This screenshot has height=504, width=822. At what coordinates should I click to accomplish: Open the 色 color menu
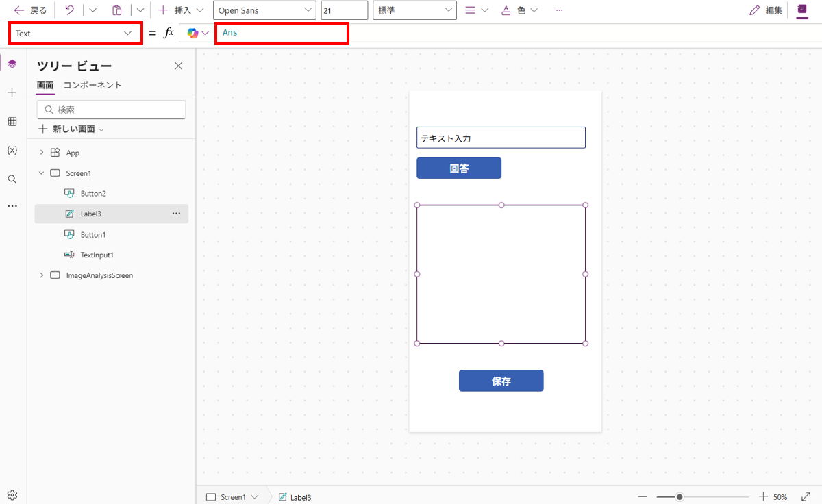point(519,10)
